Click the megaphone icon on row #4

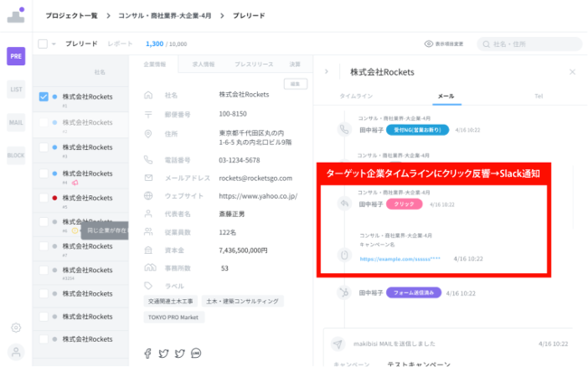75,183
